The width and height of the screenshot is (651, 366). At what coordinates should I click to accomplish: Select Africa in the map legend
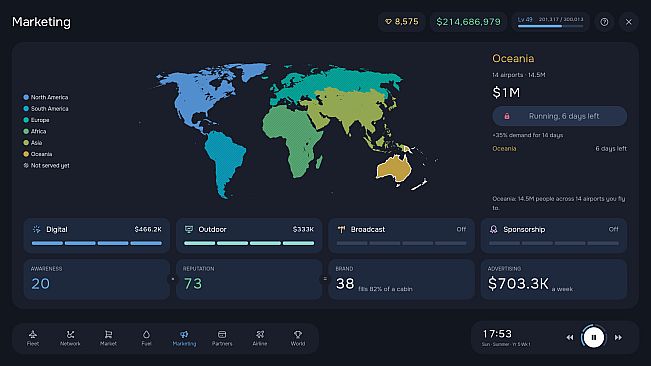(34, 131)
